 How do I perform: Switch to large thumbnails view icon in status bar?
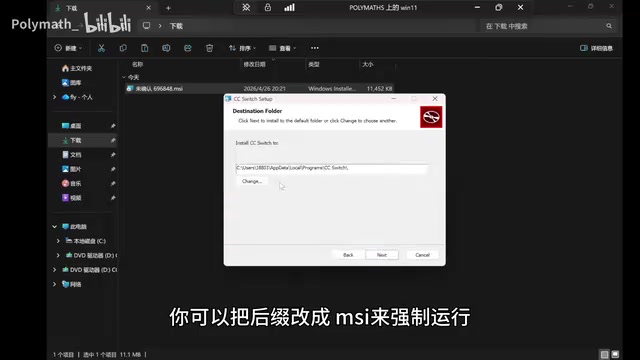pos(615,354)
